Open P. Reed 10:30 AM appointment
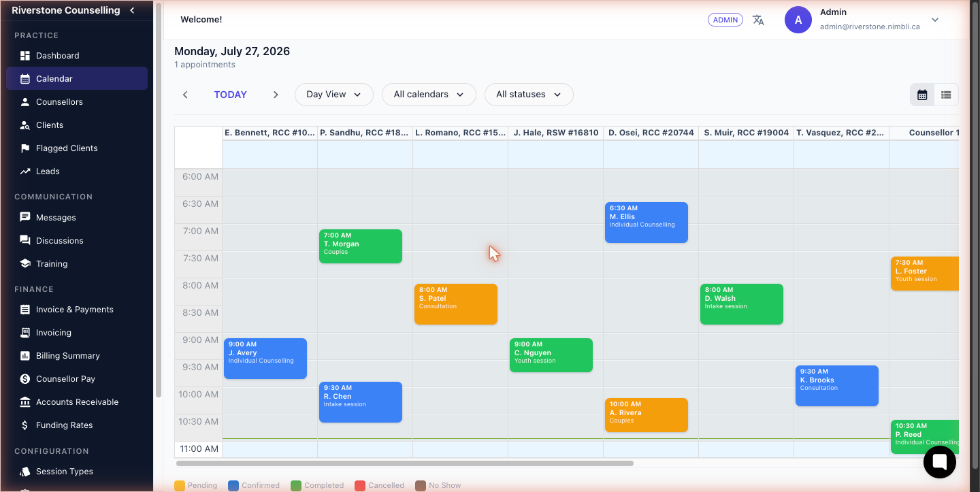980x492 pixels. (925, 437)
